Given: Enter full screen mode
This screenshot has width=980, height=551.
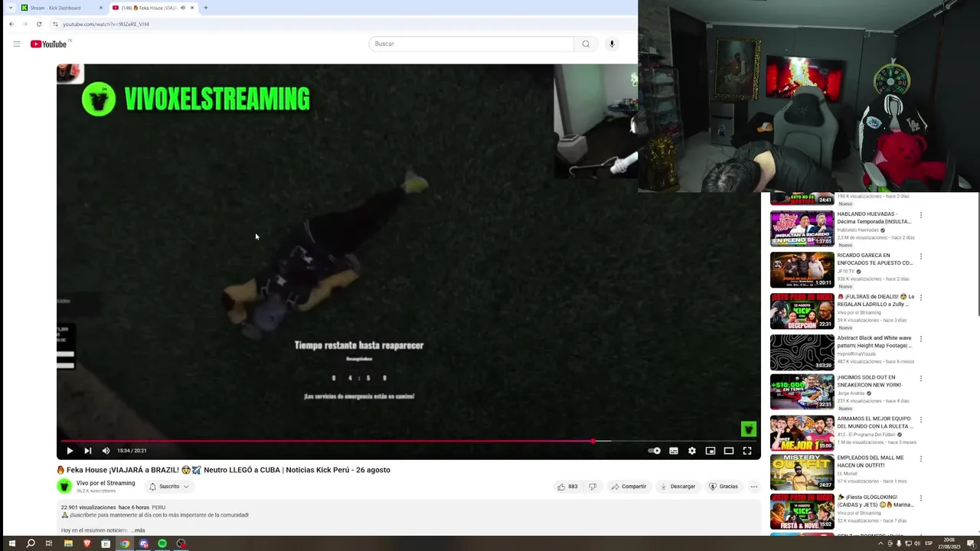Looking at the screenshot, I should (747, 451).
